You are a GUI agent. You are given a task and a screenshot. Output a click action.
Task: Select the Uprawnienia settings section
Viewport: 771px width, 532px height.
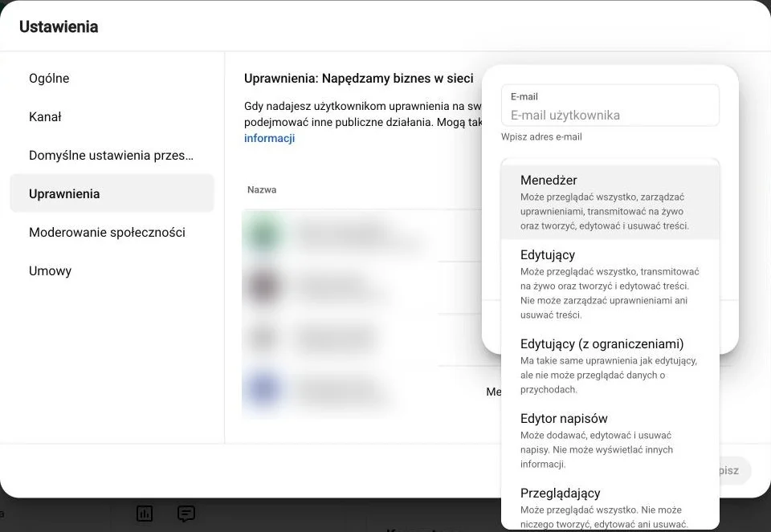coord(112,193)
